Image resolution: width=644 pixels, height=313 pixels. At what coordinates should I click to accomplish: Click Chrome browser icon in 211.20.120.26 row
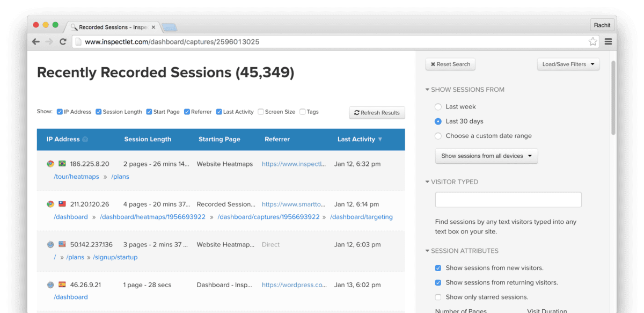[x=50, y=204]
